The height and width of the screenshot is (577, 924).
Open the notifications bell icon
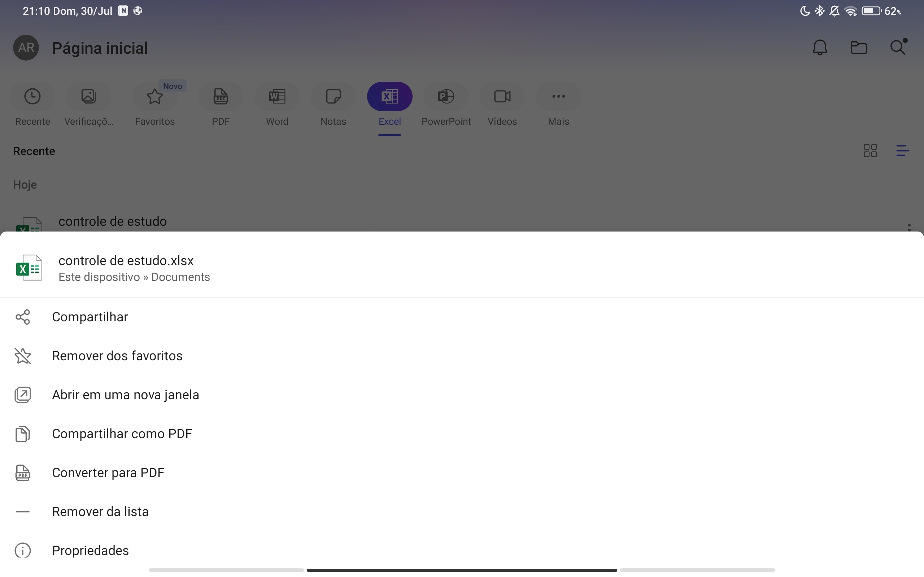click(820, 48)
